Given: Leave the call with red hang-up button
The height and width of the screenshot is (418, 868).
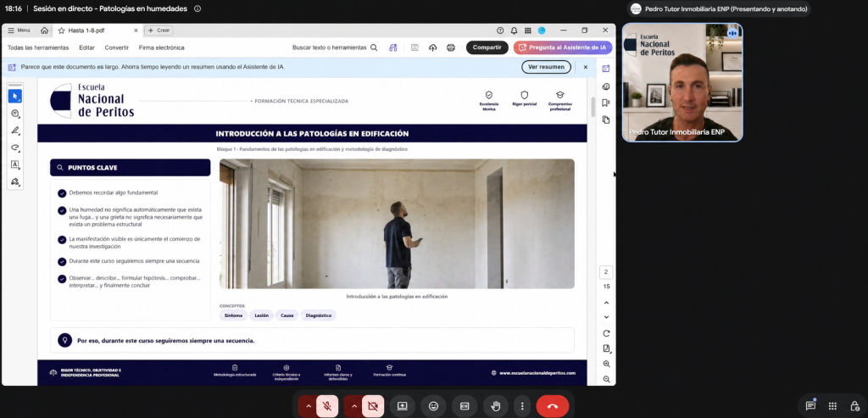Looking at the screenshot, I should (553, 406).
